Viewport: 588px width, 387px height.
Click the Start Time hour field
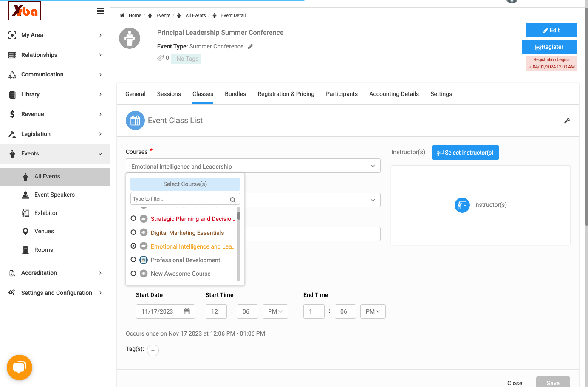tap(216, 311)
